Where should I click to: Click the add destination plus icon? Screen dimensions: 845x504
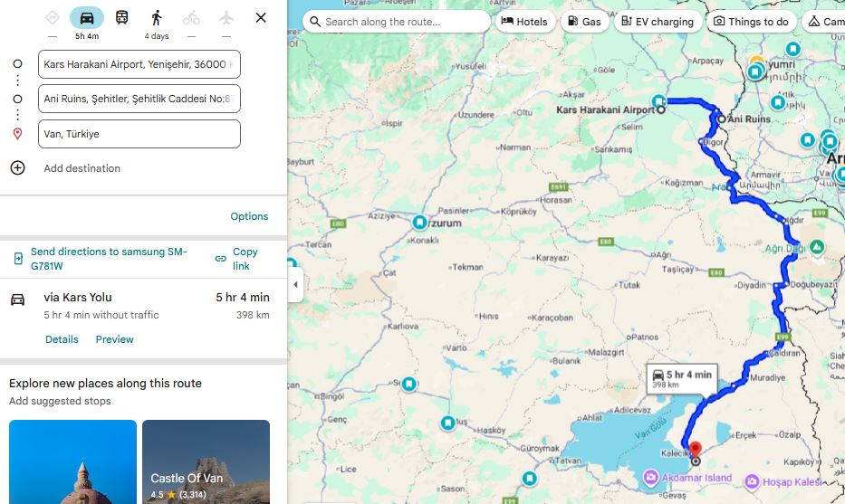pos(17,168)
